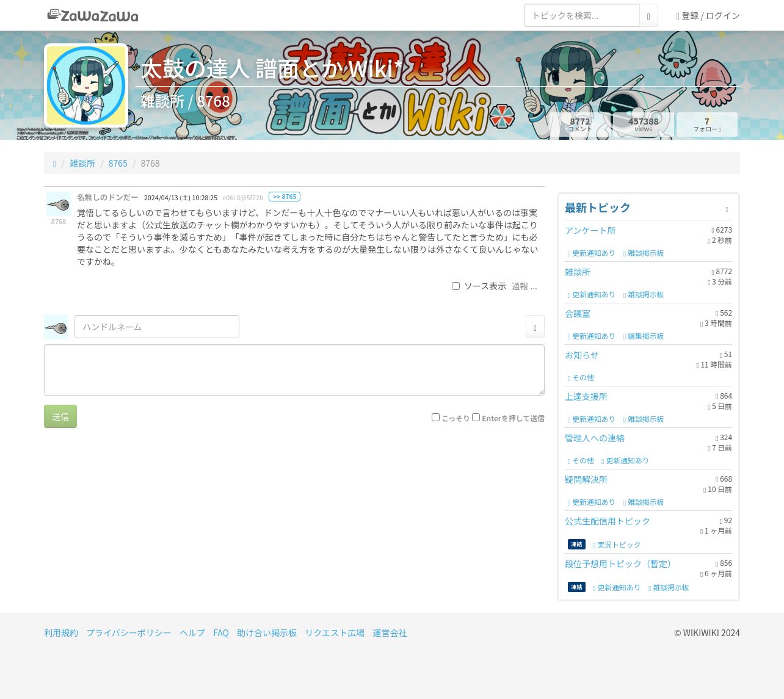Viewport: 784px width, 699px height.
Task: Click the comment author's tadpole avatar
Action: 59,204
